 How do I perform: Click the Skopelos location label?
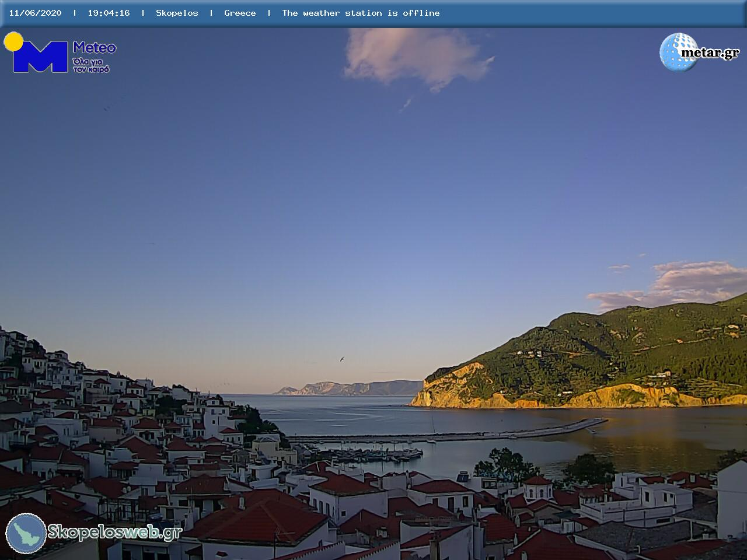(x=177, y=13)
